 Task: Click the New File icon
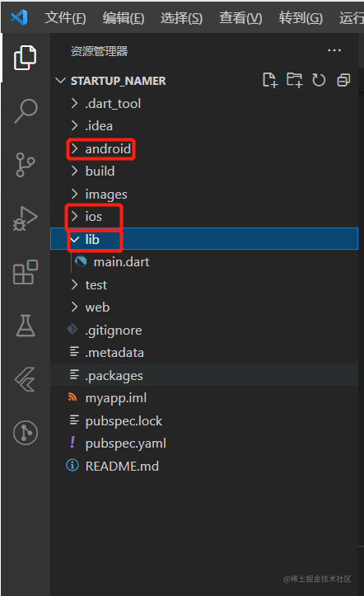tap(270, 80)
